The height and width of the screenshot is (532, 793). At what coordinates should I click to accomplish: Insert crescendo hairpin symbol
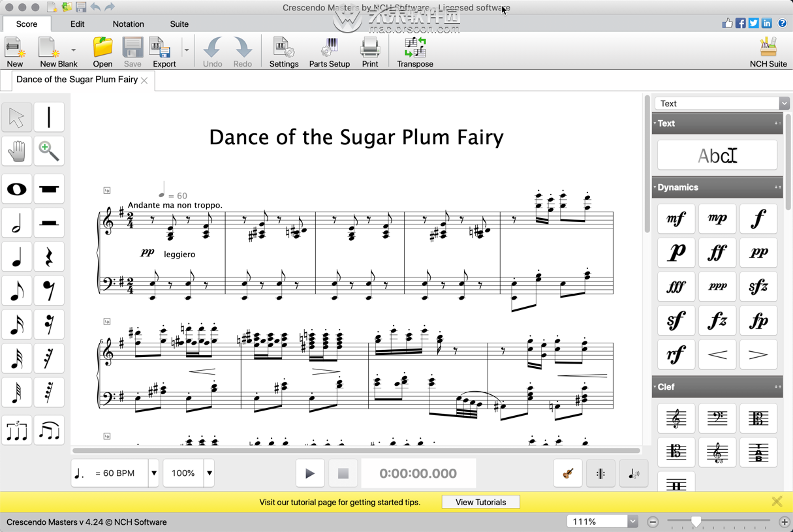tap(717, 354)
